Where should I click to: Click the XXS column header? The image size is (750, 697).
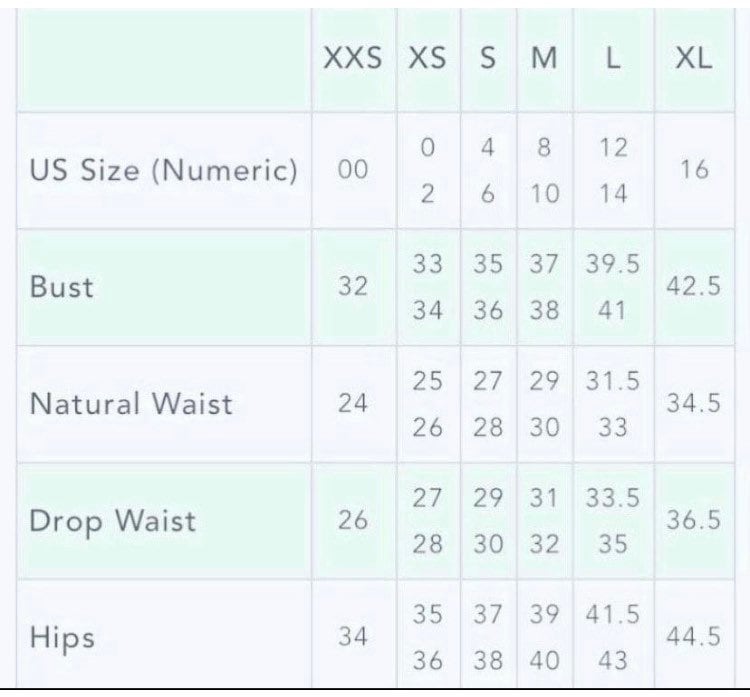pyautogui.click(x=352, y=59)
